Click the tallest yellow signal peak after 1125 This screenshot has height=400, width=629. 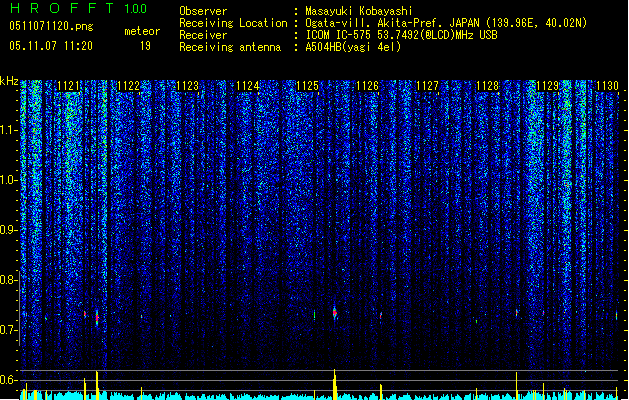[335, 384]
